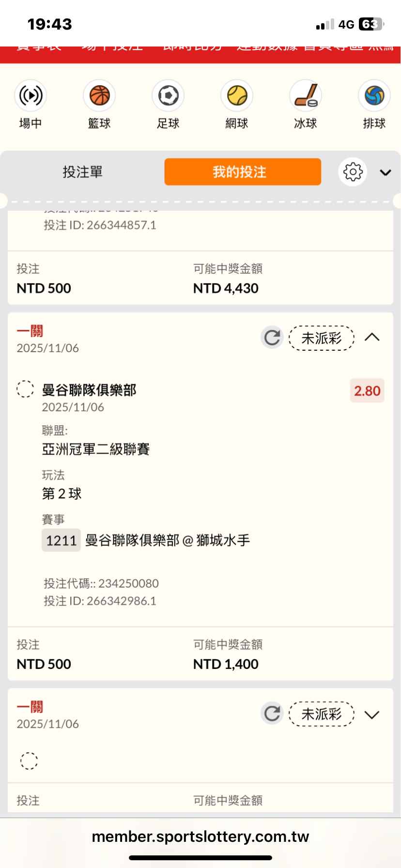Tap the member.sportslottery.com.tw address bar
The width and height of the screenshot is (401, 868).
tap(200, 837)
